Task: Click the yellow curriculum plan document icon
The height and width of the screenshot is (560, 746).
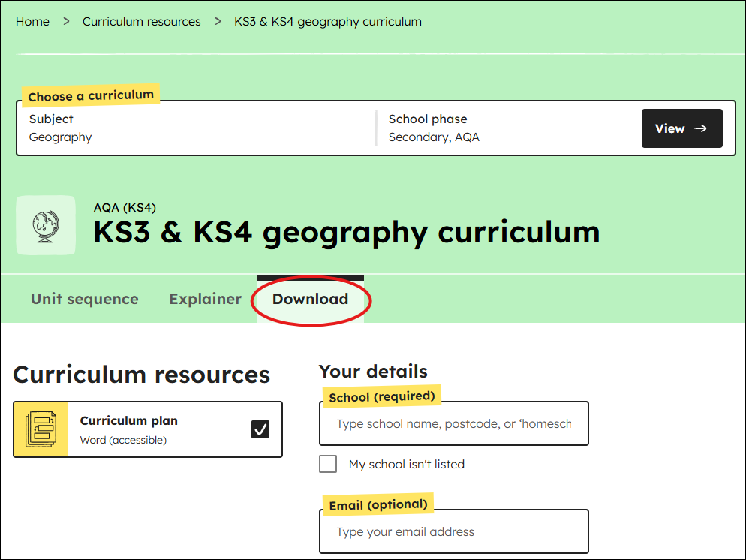Action: click(41, 429)
